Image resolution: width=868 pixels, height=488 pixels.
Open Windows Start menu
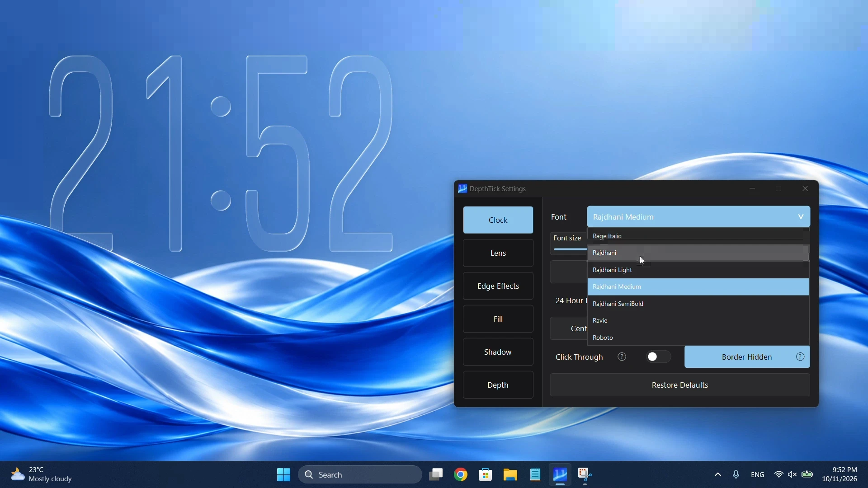point(283,475)
